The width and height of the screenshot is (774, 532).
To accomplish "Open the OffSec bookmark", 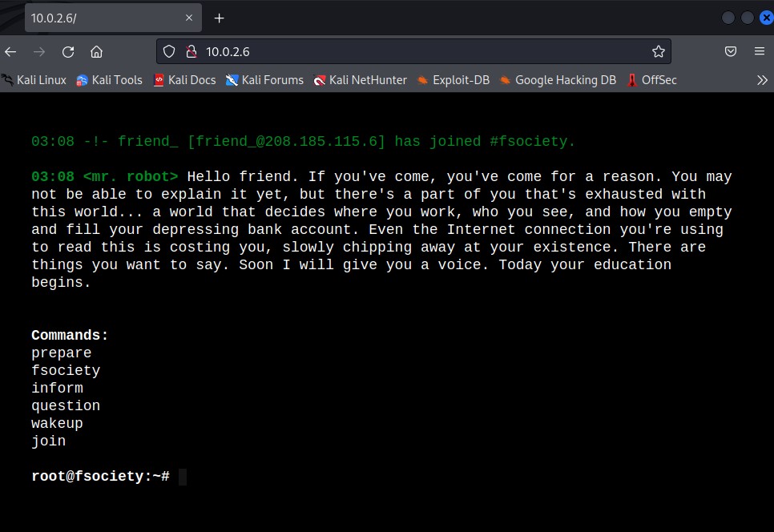I will (x=651, y=80).
